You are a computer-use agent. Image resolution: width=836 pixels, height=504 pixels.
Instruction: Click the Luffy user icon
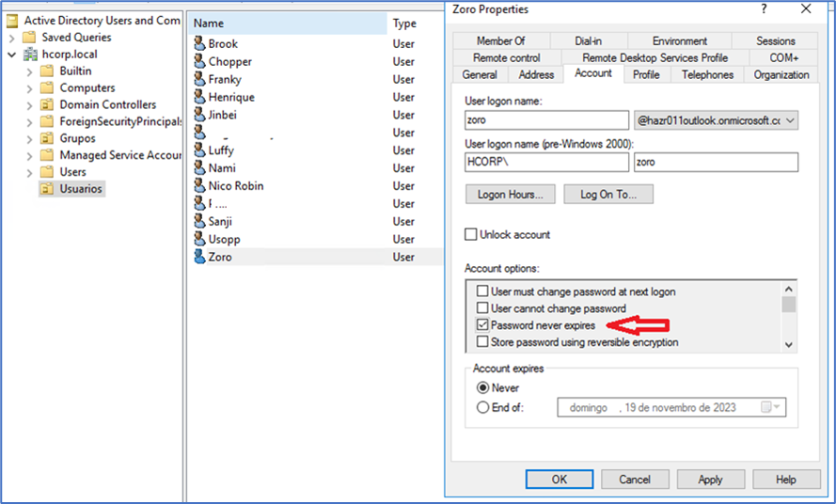pos(199,150)
